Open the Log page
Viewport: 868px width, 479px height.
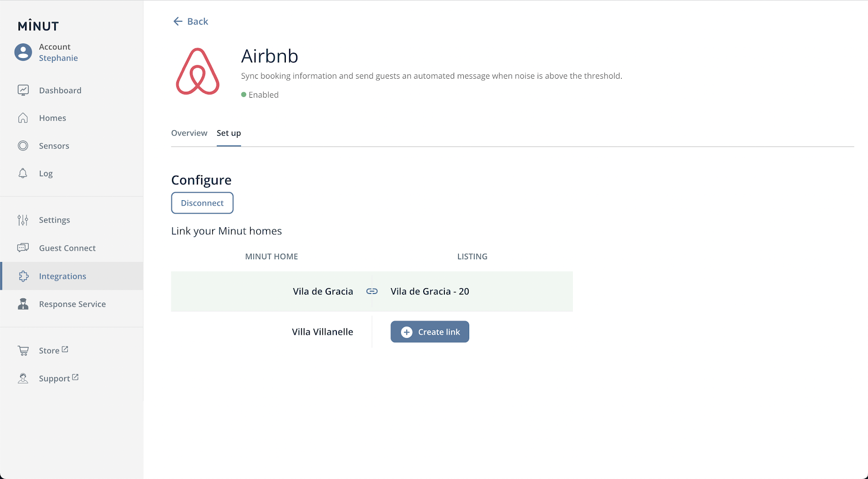(x=72, y=173)
